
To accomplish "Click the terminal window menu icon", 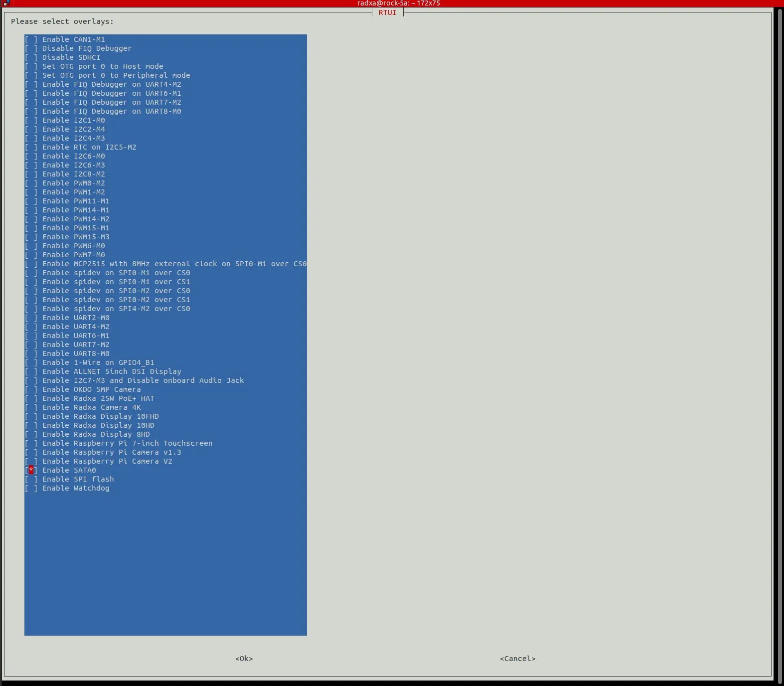I will pyautogui.click(x=6, y=3).
